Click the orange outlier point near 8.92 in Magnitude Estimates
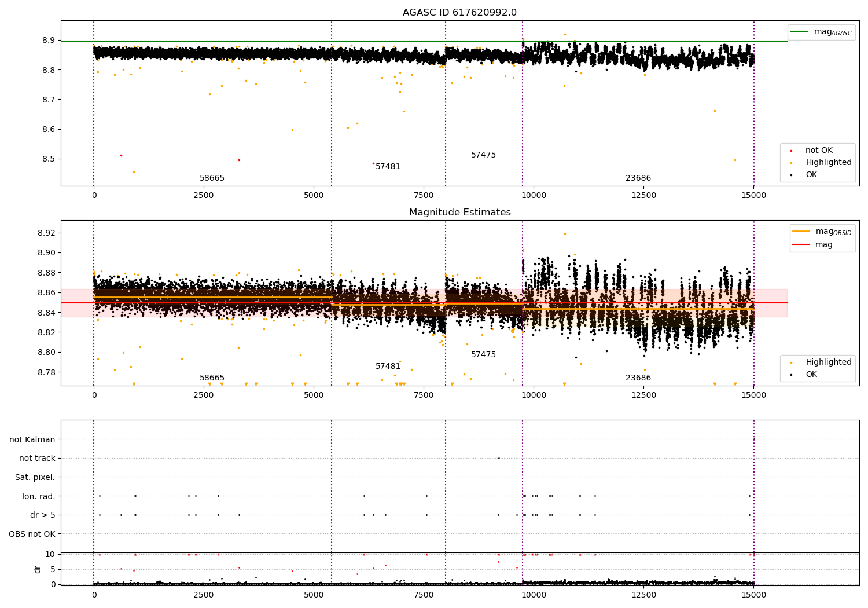 (x=565, y=233)
